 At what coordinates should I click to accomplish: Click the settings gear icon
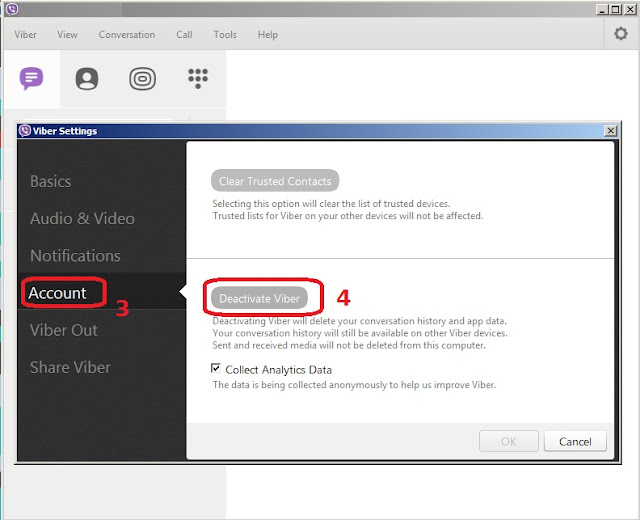621,33
